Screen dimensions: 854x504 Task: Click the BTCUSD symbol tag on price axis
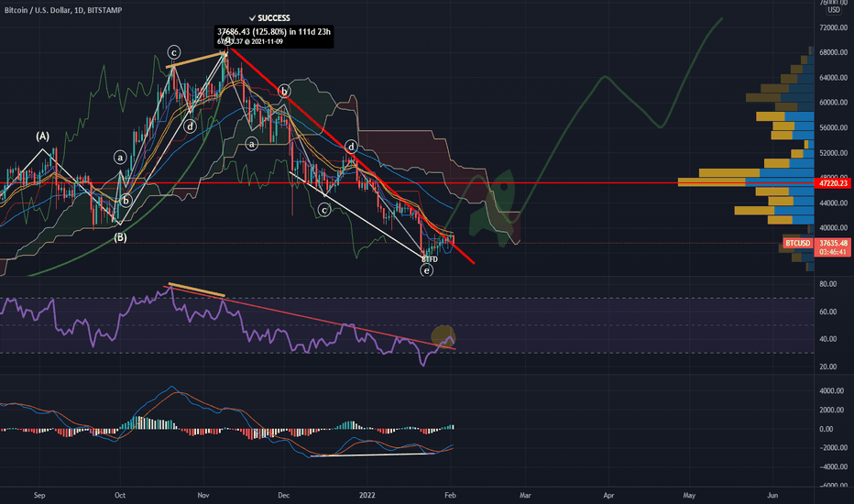(798, 243)
